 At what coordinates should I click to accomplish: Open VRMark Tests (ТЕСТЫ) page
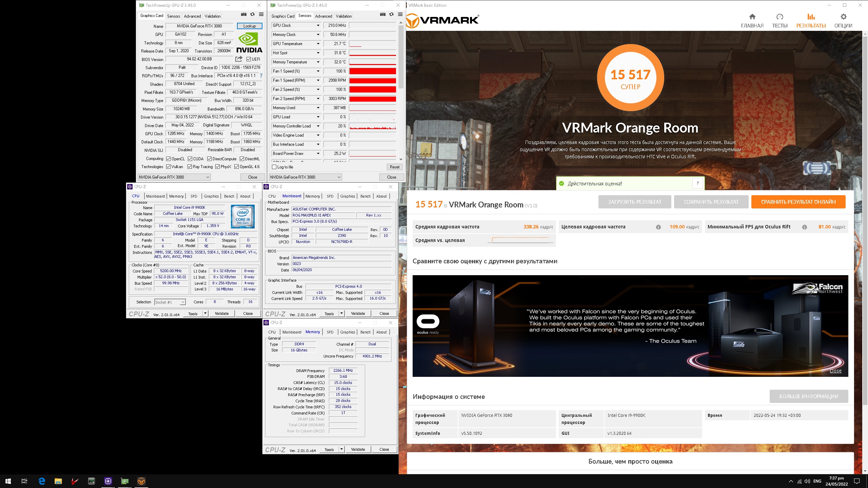coord(780,21)
